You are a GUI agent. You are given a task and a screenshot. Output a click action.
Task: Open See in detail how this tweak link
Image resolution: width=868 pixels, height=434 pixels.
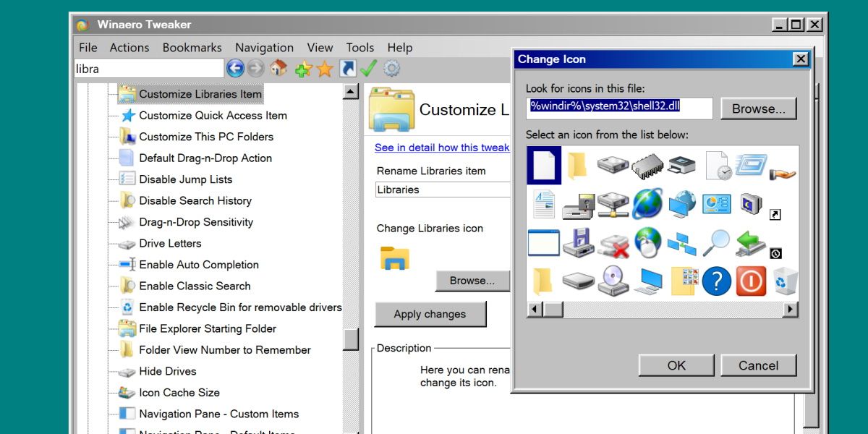pos(442,148)
